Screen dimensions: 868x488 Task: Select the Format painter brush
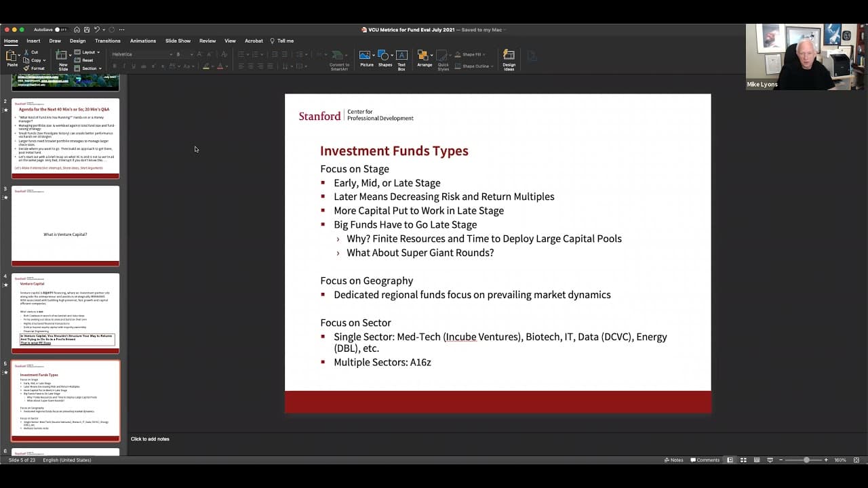click(26, 68)
